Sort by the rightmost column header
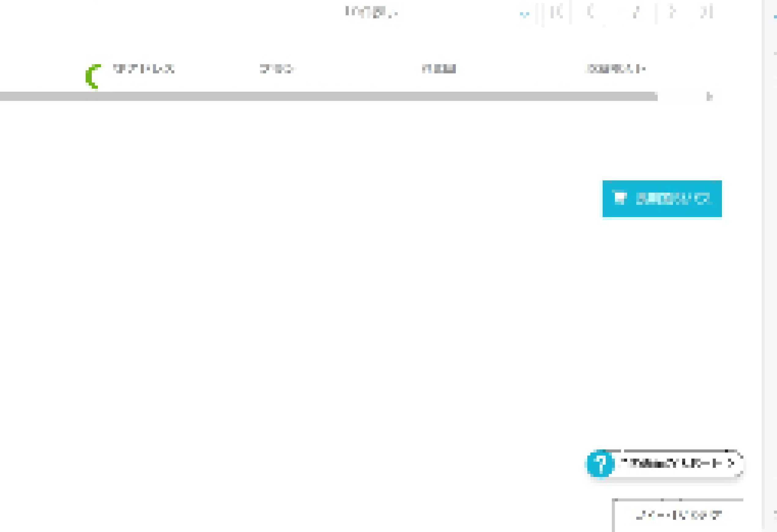The width and height of the screenshot is (777, 532). (616, 69)
